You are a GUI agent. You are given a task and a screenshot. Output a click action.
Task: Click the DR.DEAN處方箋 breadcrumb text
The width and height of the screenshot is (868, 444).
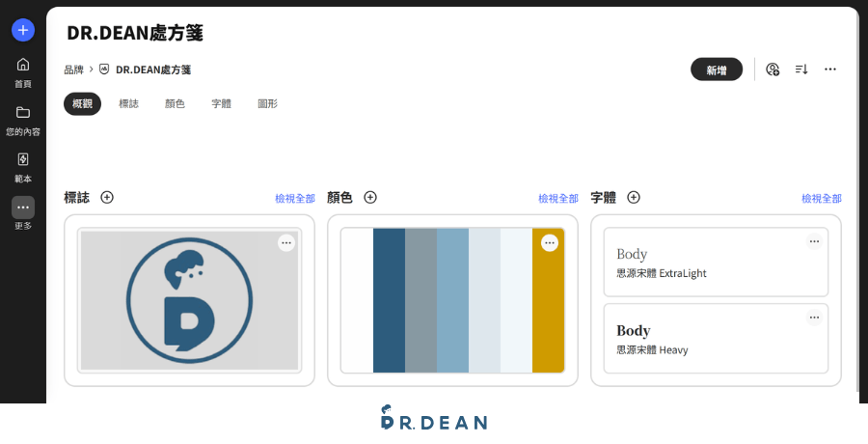pos(153,69)
